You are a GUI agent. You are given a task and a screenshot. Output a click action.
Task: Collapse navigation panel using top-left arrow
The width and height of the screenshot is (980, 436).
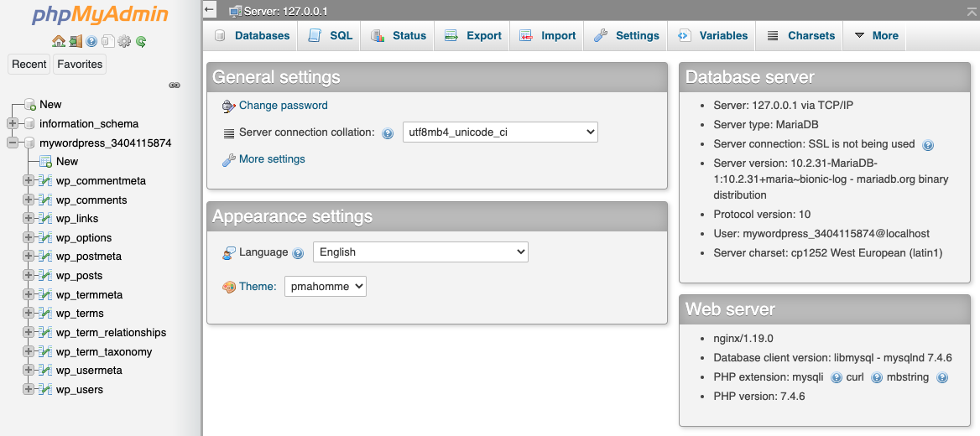coord(210,10)
